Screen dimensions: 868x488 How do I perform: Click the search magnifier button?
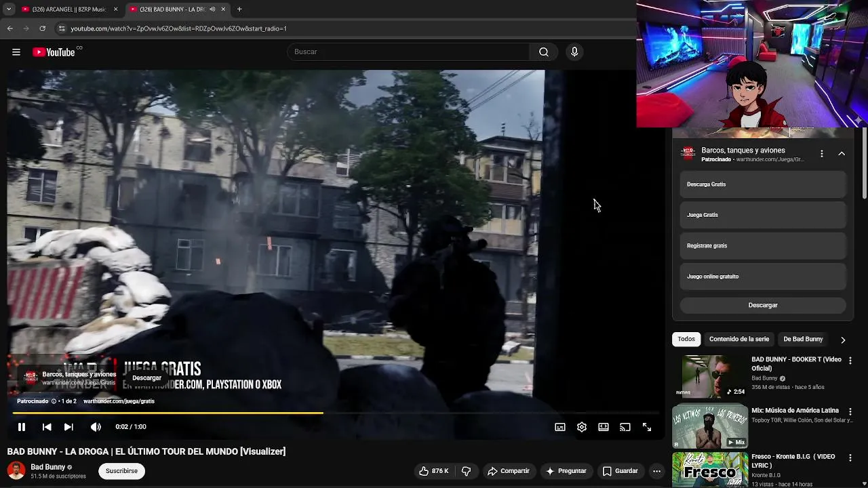(544, 52)
